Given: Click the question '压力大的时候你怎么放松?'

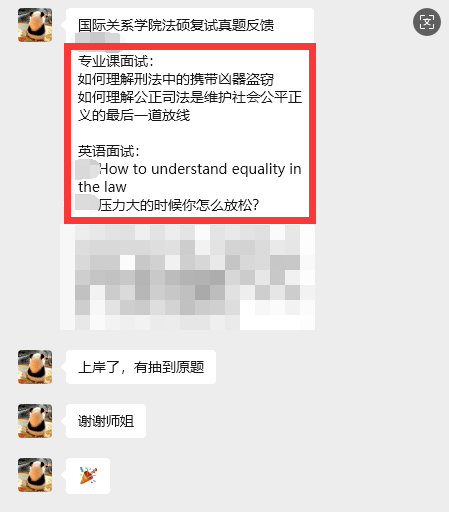Looking at the screenshot, I should click(178, 205).
